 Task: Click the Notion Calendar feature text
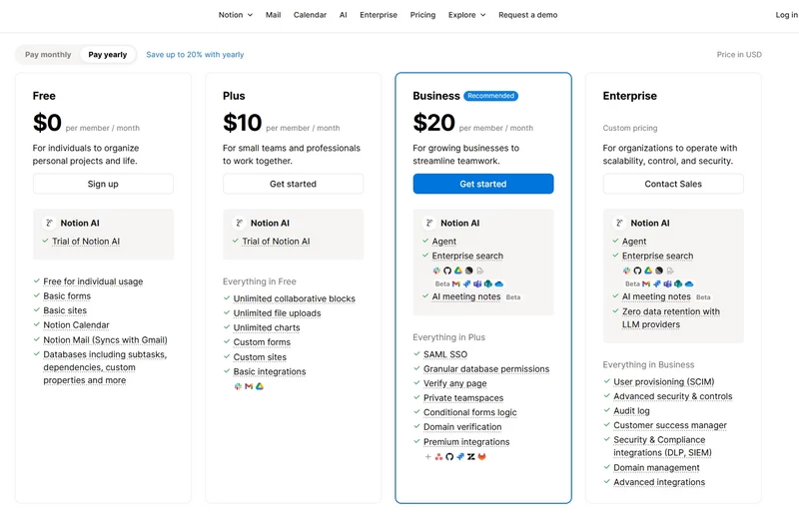(76, 324)
